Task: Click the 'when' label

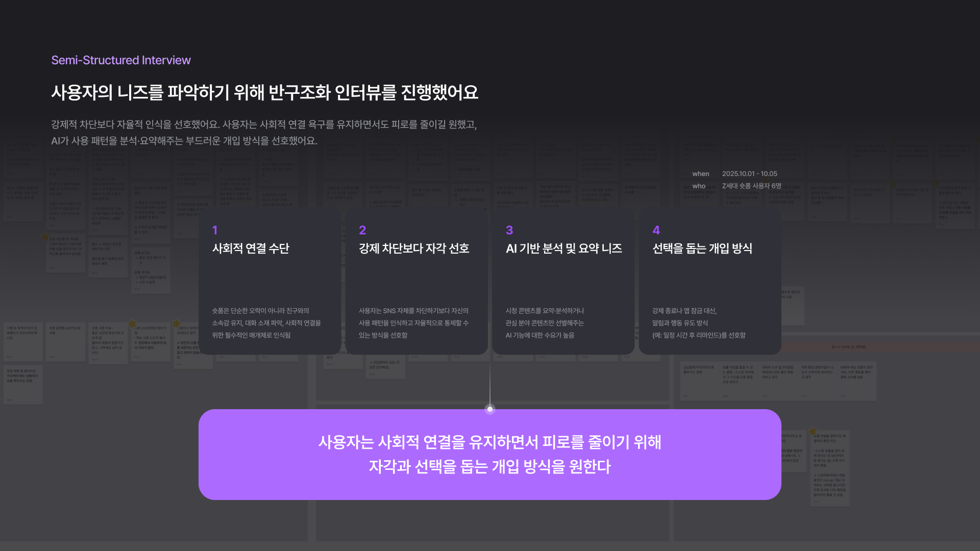Action: tap(700, 174)
